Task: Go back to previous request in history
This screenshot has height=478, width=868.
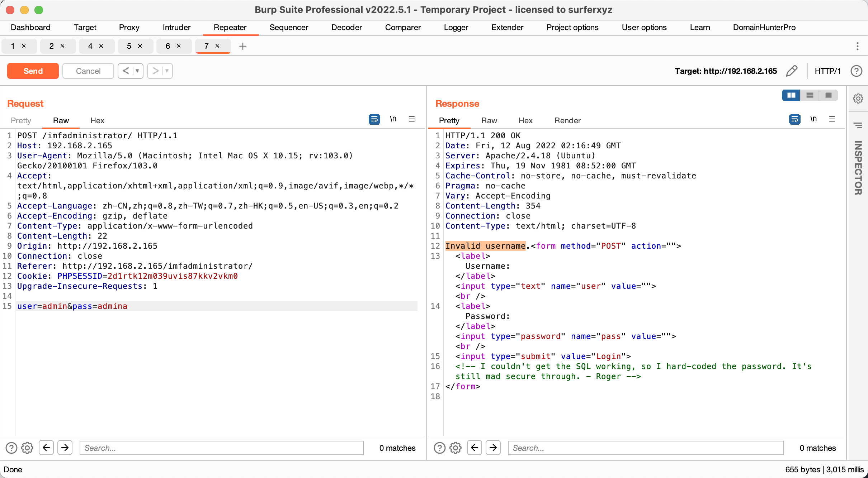Action: [x=126, y=71]
